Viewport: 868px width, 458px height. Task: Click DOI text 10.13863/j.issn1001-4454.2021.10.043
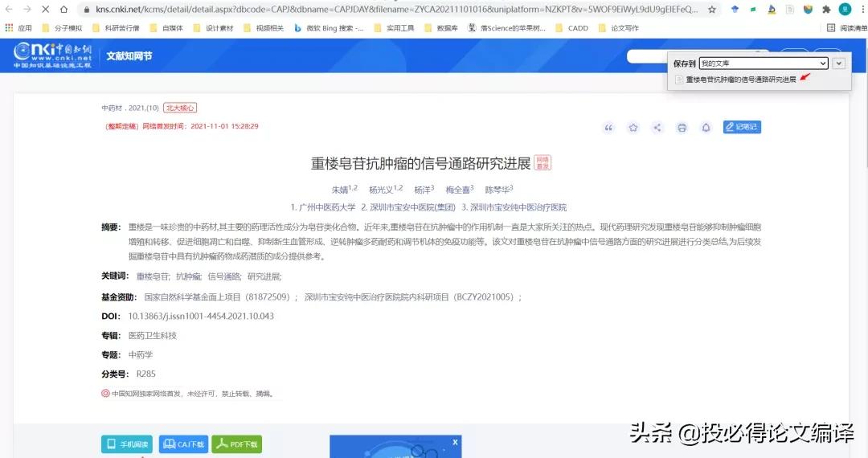tap(201, 317)
